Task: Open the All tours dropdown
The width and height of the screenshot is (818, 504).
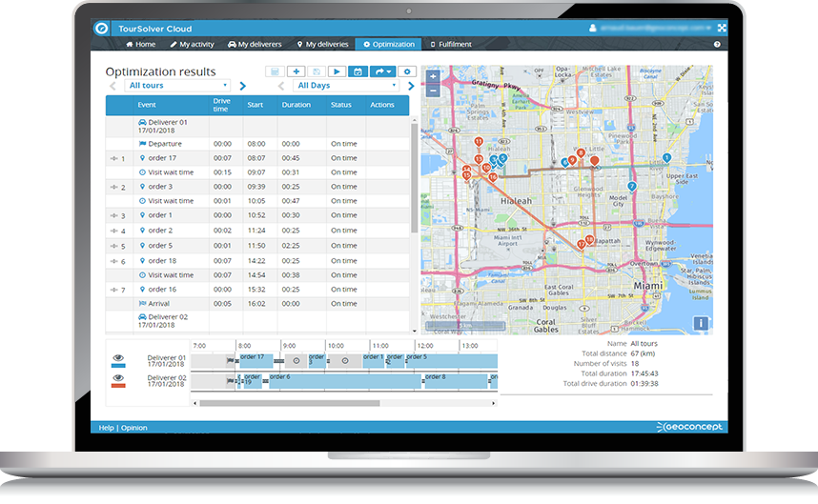Action: (x=178, y=86)
